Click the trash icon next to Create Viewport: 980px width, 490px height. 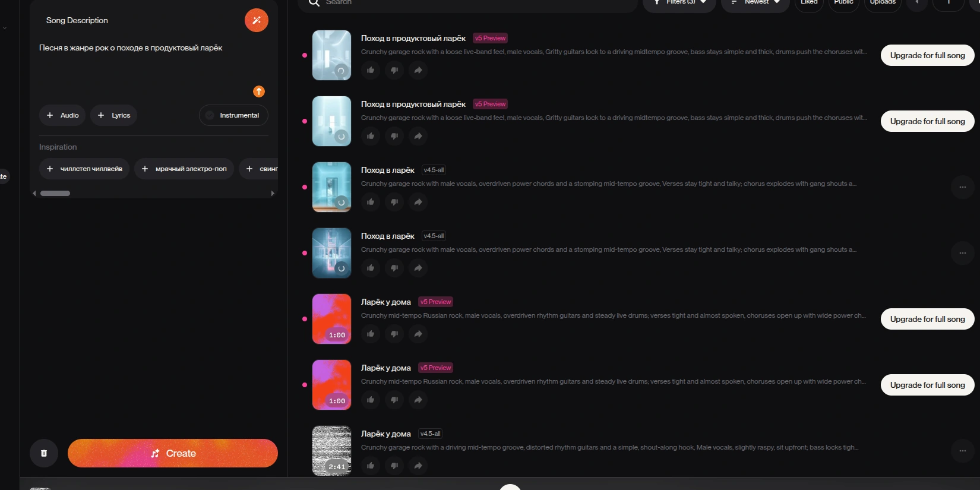point(44,453)
